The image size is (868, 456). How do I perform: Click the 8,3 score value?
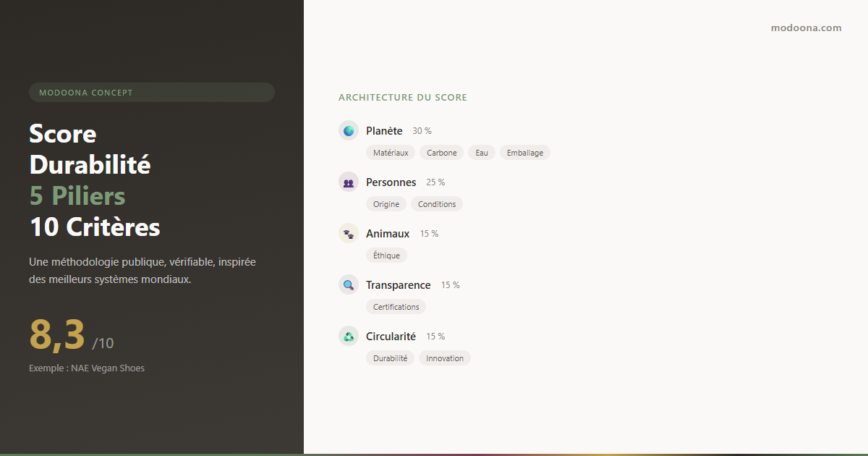pos(58,334)
